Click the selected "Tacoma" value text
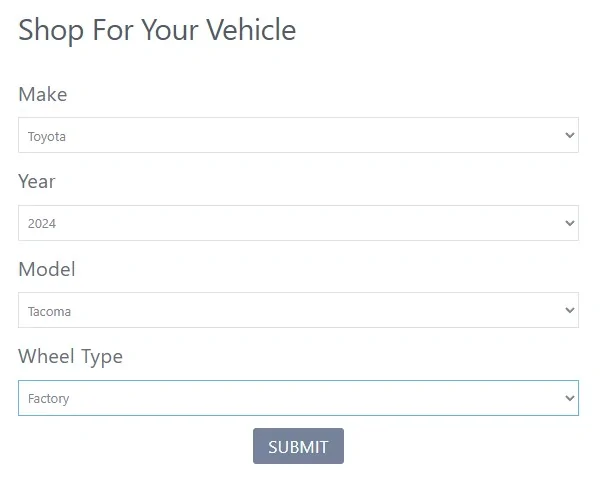Viewport: 606px width, 480px height. pyautogui.click(x=49, y=311)
